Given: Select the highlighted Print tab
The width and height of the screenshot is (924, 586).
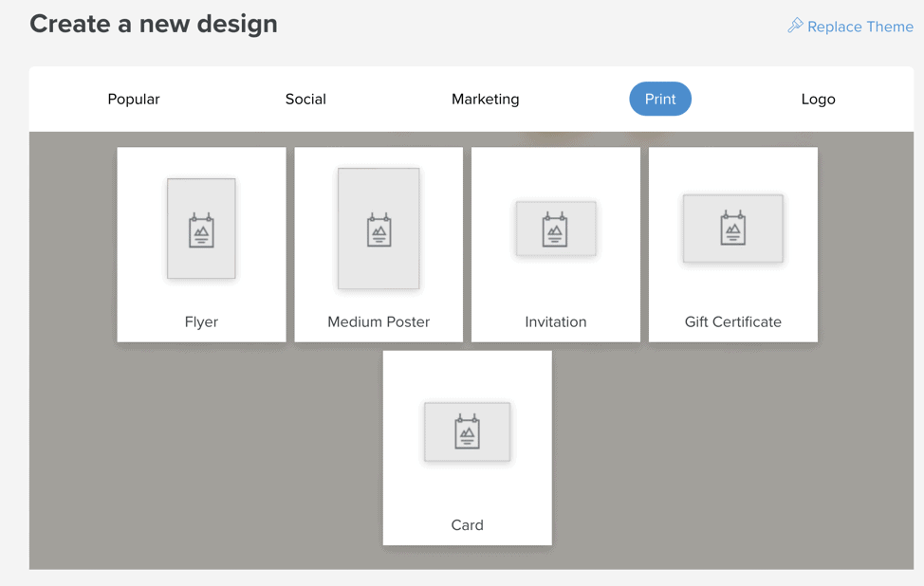Looking at the screenshot, I should (x=660, y=99).
